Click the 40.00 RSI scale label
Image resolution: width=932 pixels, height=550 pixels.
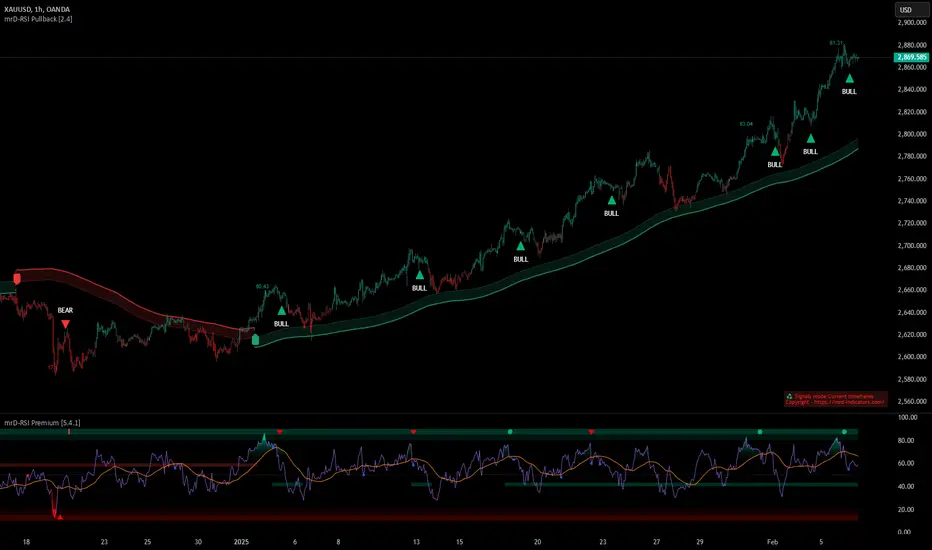click(x=908, y=486)
